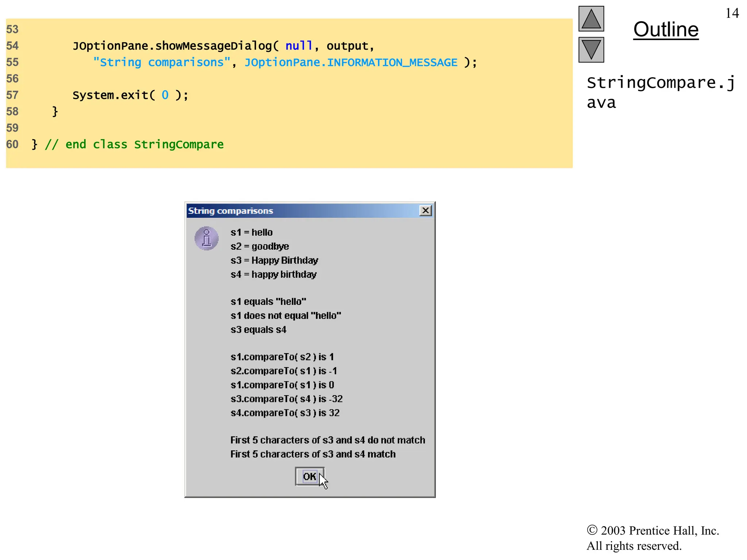
Task: Click the line 's1 equals "hello"'
Action: pyautogui.click(x=268, y=302)
